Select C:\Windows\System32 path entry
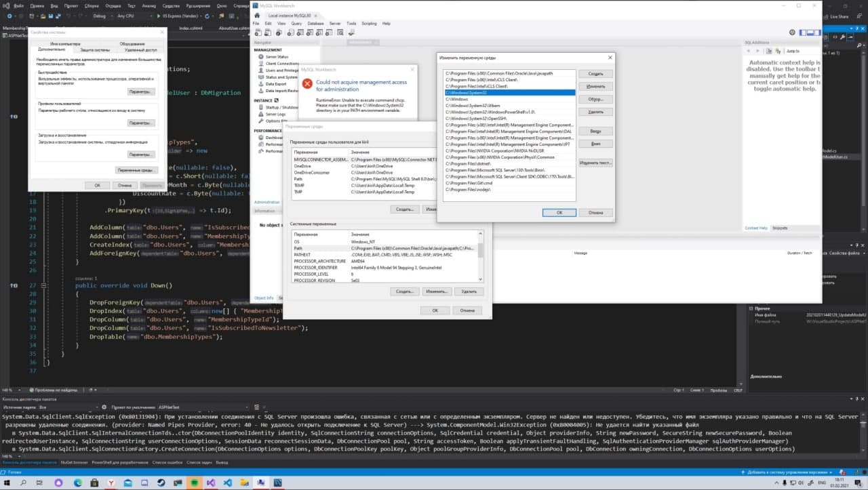Screen dimensions: 868x490 [x=509, y=93]
